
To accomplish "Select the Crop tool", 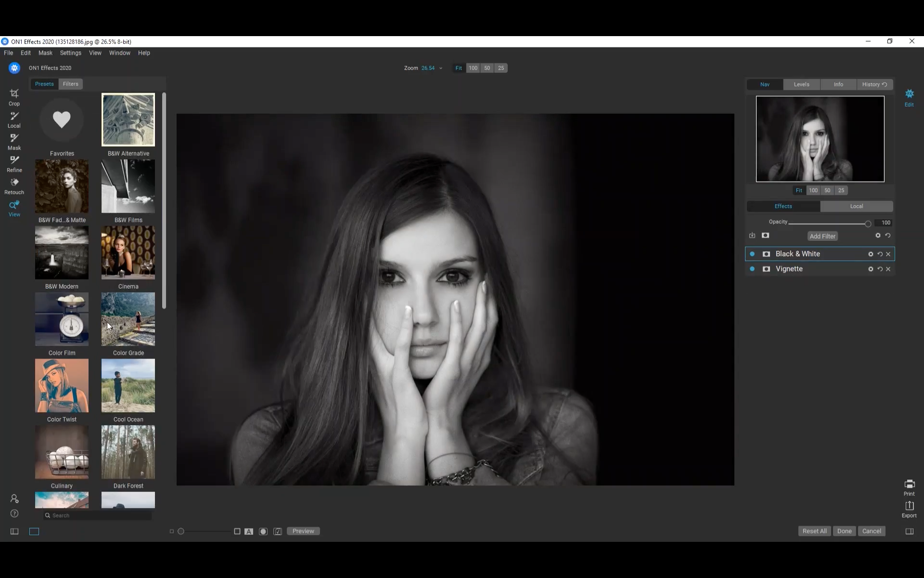I will click(x=14, y=96).
